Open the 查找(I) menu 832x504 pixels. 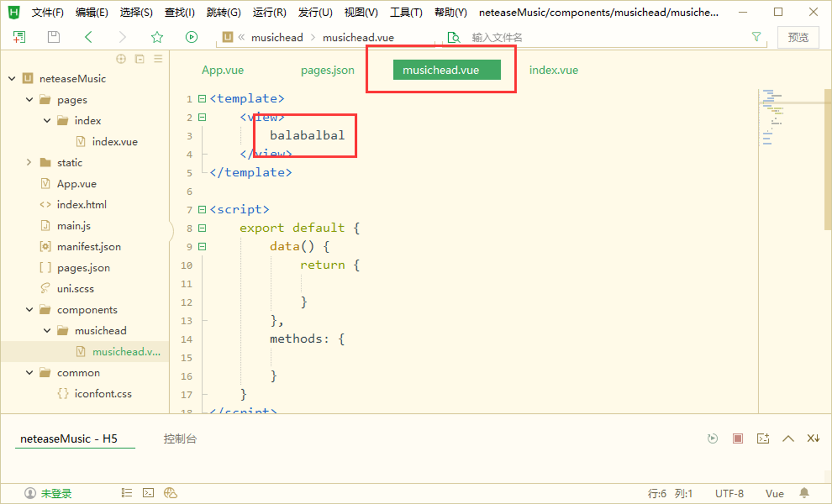point(179,12)
